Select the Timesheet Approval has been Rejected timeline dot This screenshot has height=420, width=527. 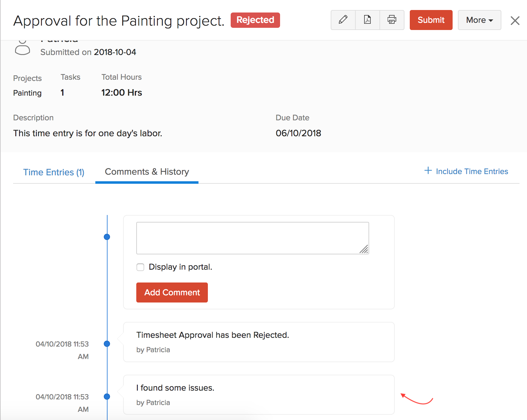pyautogui.click(x=107, y=344)
